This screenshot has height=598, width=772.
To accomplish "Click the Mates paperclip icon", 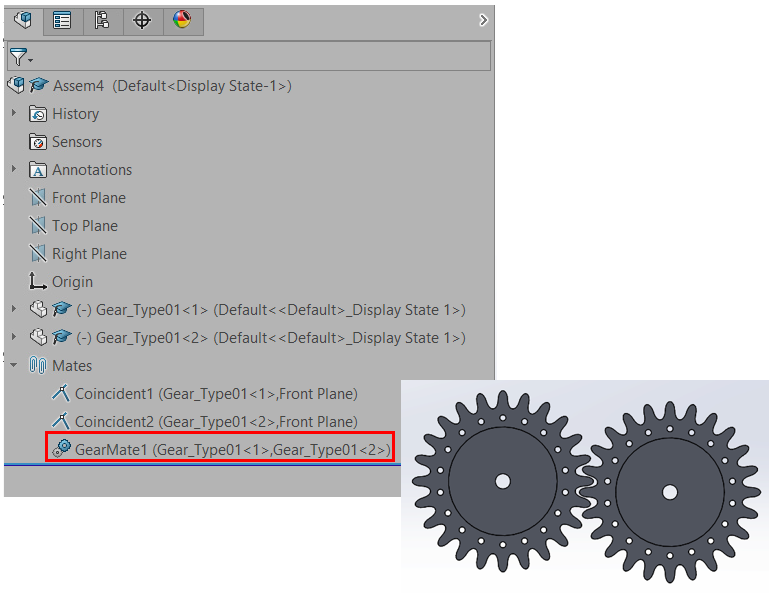I will point(38,365).
